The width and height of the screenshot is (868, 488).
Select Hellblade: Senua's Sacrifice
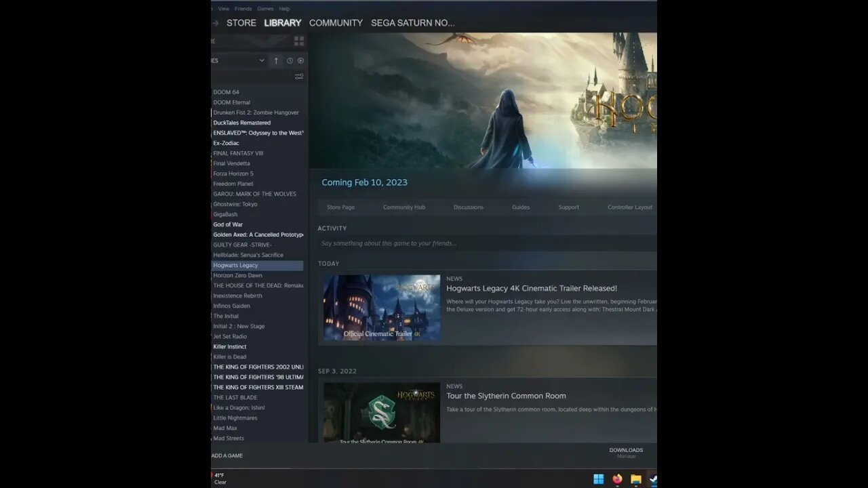point(248,255)
